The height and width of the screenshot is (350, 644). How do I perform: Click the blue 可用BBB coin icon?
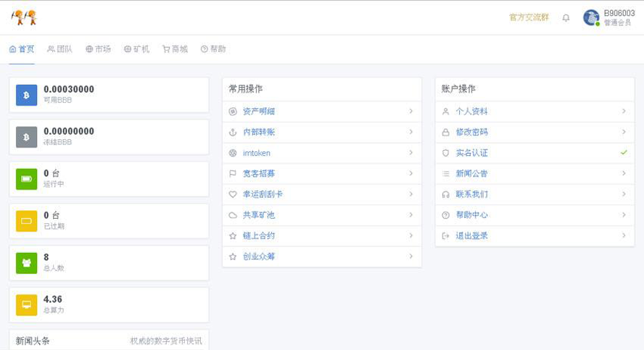(x=26, y=95)
